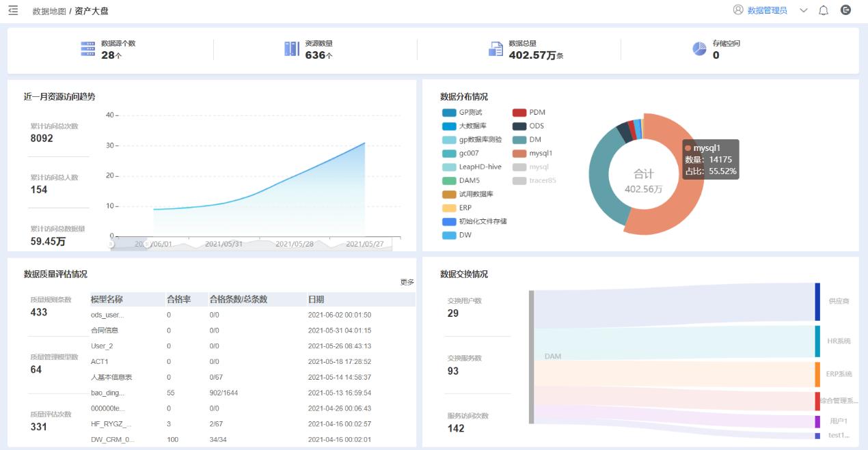Select the 合同信息 table row

point(252,331)
